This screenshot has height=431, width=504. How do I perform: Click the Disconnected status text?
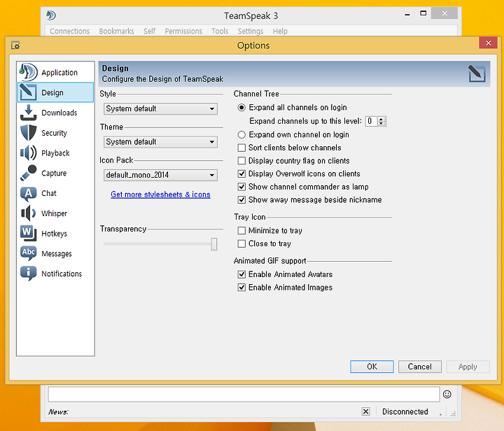click(x=405, y=411)
